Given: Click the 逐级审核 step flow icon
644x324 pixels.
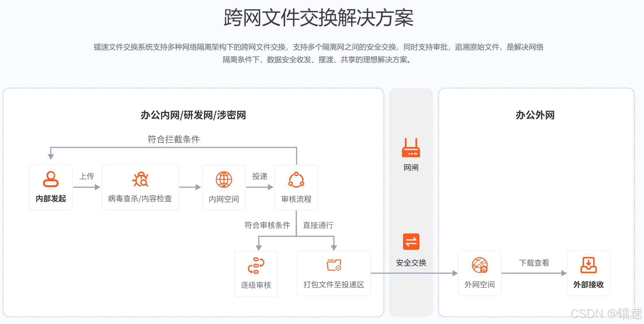Looking at the screenshot, I should [256, 265].
